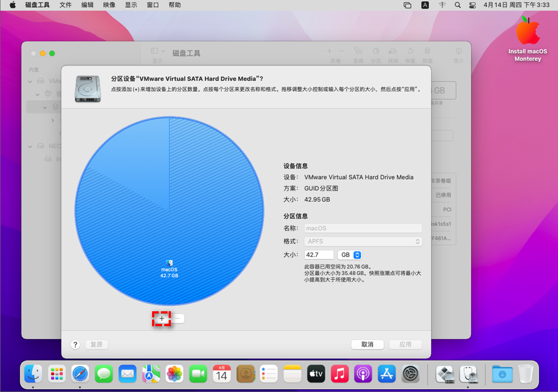Open the 映像 menu
The width and height of the screenshot is (558, 392).
pos(109,5)
